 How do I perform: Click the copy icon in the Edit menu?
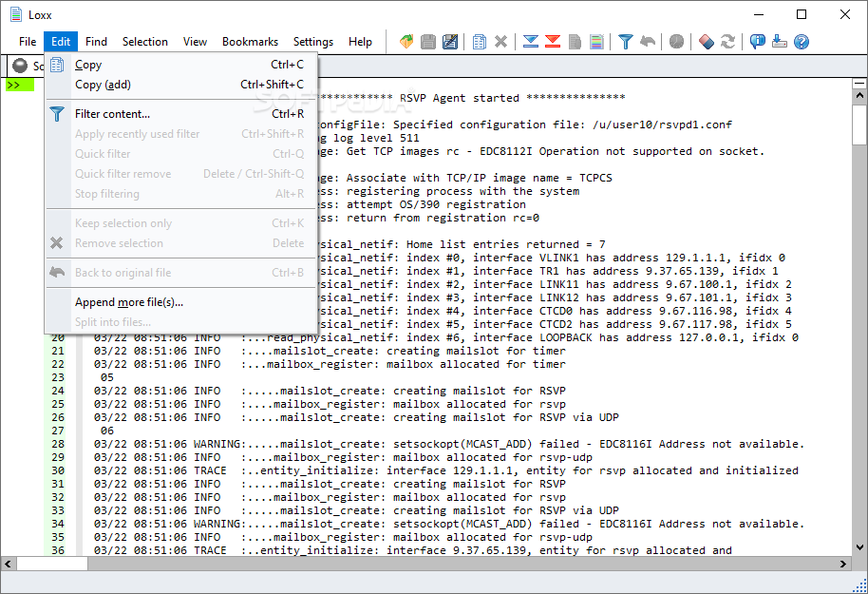[x=56, y=65]
